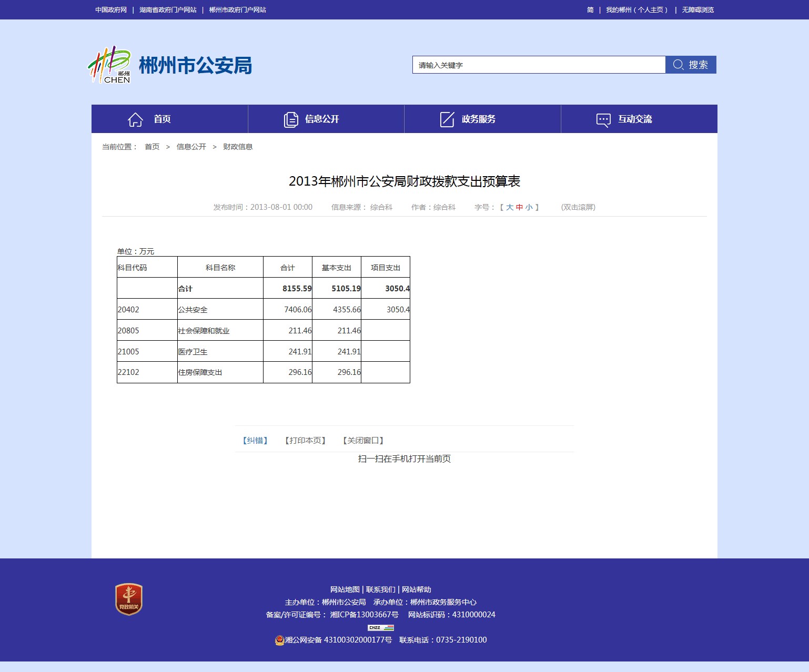Viewport: 809px width, 672px height.
Task: Click the article title 2013年郴州市公安局财政拨款支出预算表
Action: click(x=404, y=181)
